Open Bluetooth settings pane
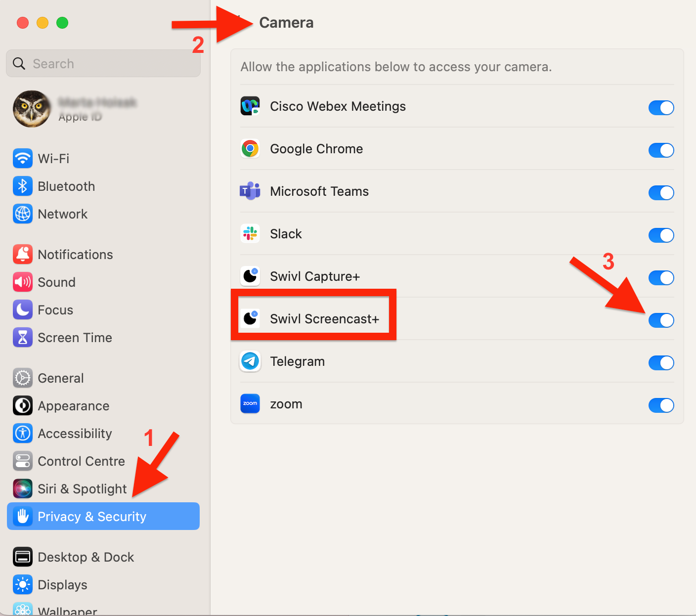The height and width of the screenshot is (616, 696). tap(103, 186)
